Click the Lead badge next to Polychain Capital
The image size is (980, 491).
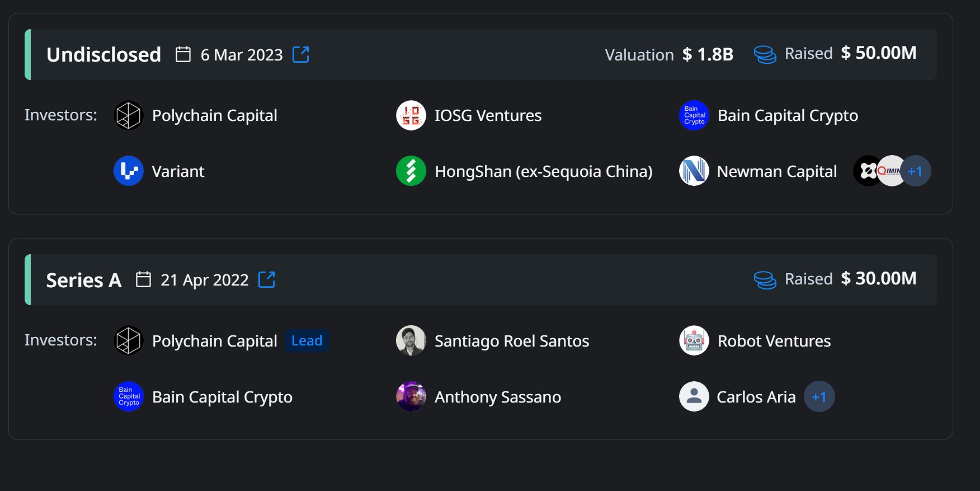click(x=307, y=340)
